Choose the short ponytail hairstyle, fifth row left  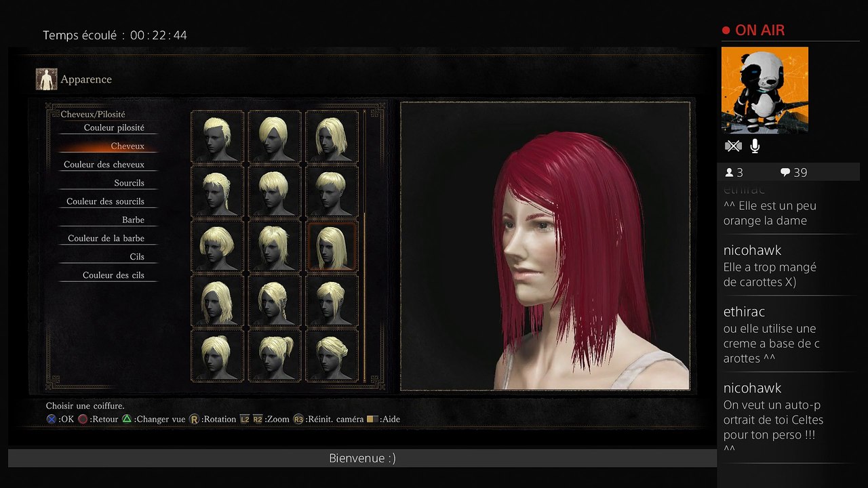217,355
